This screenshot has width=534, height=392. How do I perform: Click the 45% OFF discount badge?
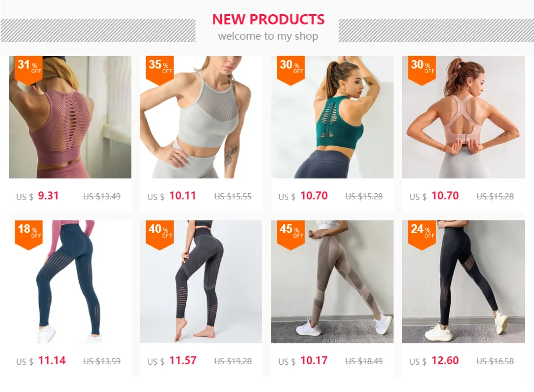291,235
